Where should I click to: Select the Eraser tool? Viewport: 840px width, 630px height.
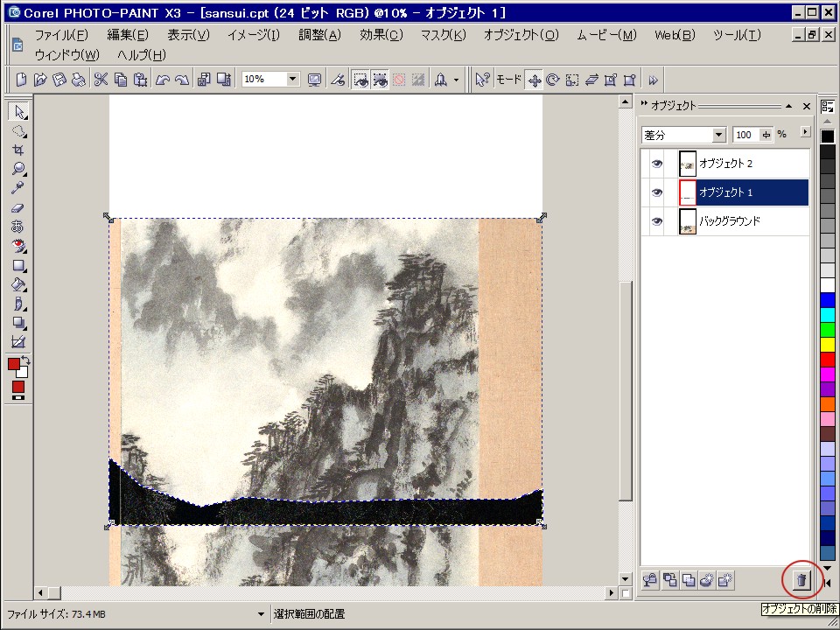point(18,207)
